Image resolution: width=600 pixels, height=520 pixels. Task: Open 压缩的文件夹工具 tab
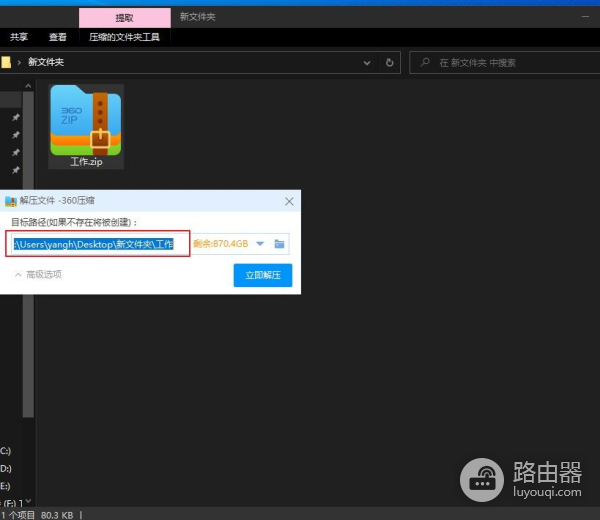pyautogui.click(x=124, y=37)
